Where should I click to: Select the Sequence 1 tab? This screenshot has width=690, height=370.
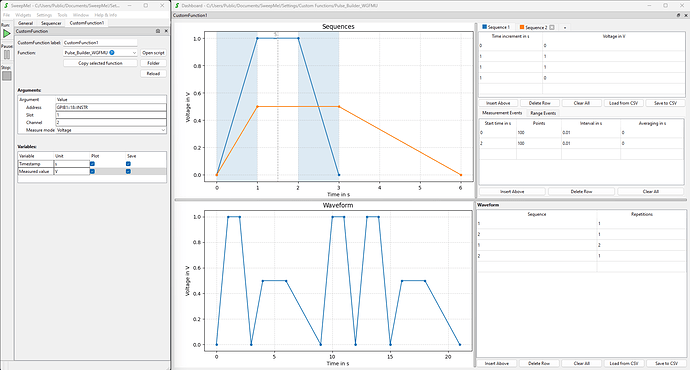(496, 27)
